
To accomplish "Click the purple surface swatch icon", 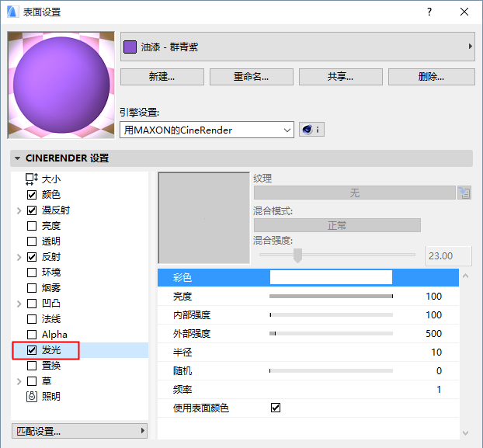I will [130, 47].
